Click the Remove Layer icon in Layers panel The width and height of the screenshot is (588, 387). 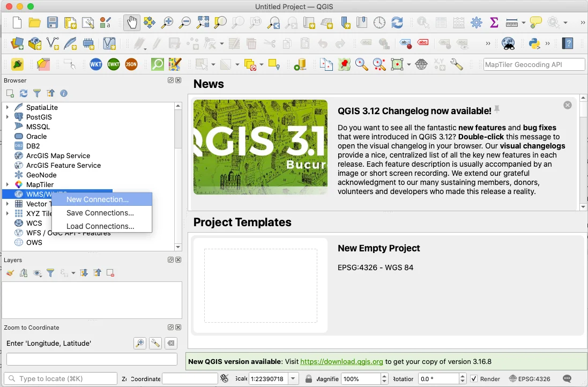(110, 273)
